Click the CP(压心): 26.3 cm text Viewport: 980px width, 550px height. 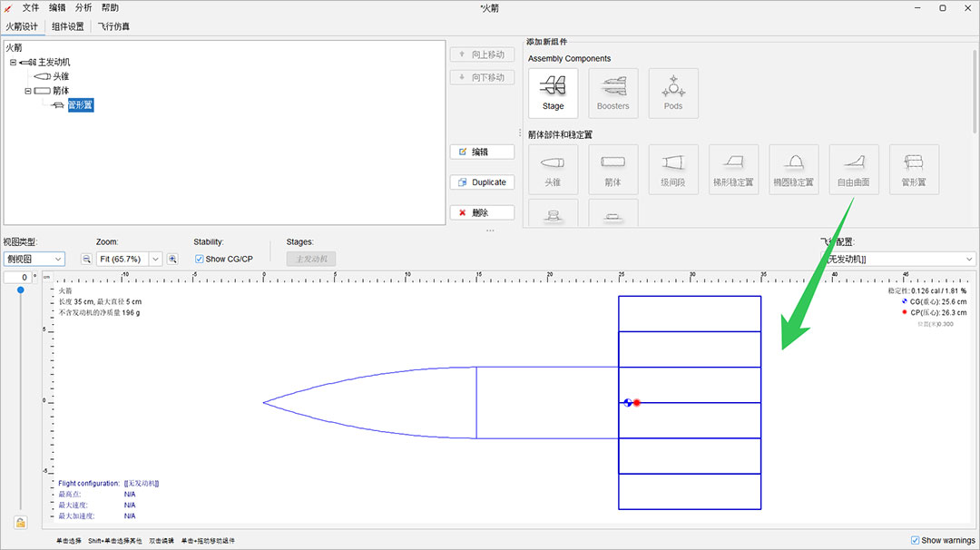pyautogui.click(x=938, y=312)
